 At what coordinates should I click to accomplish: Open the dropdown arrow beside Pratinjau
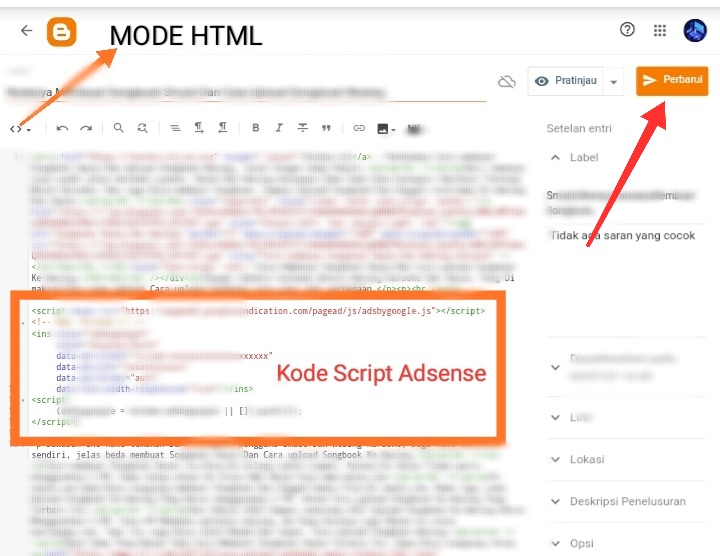pyautogui.click(x=613, y=82)
